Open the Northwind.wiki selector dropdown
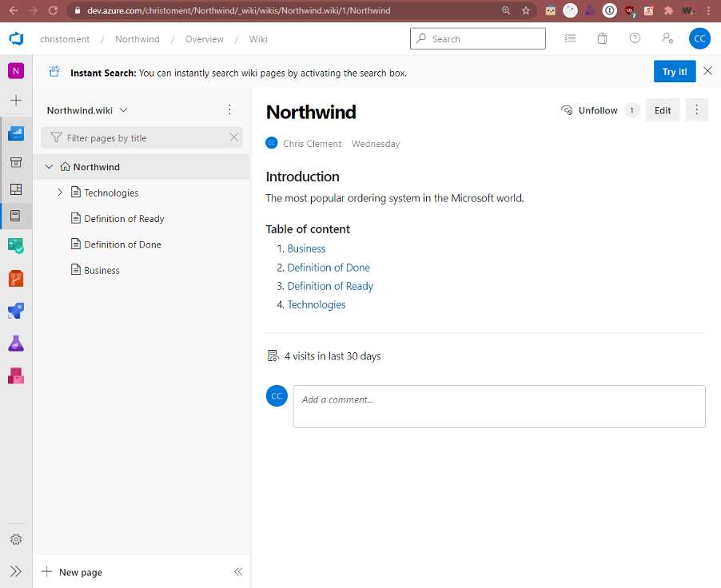This screenshot has width=721, height=588. (x=87, y=110)
